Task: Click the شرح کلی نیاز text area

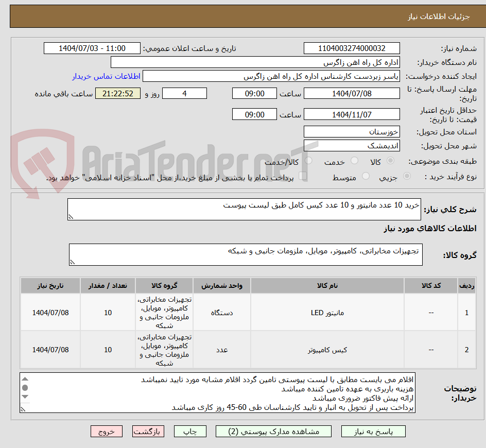Action: tap(244, 209)
